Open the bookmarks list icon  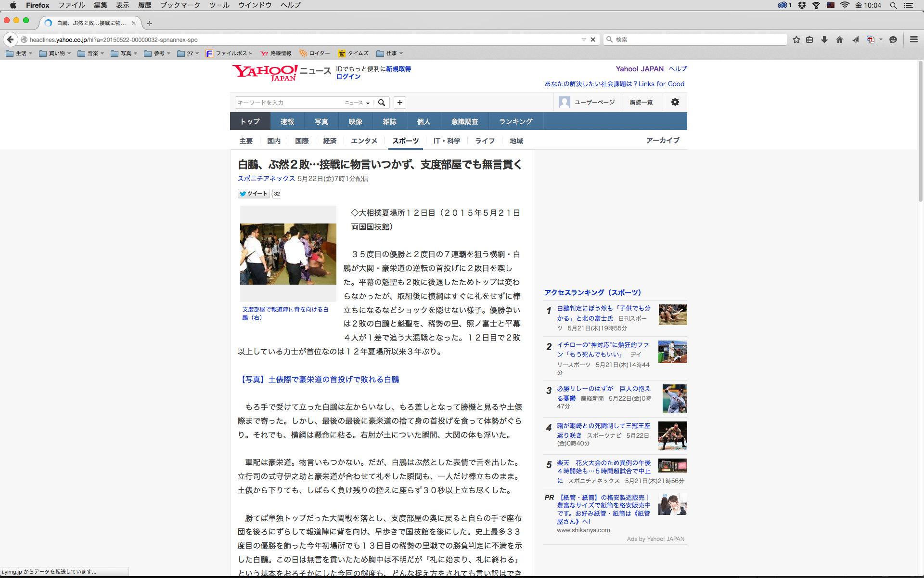(809, 39)
